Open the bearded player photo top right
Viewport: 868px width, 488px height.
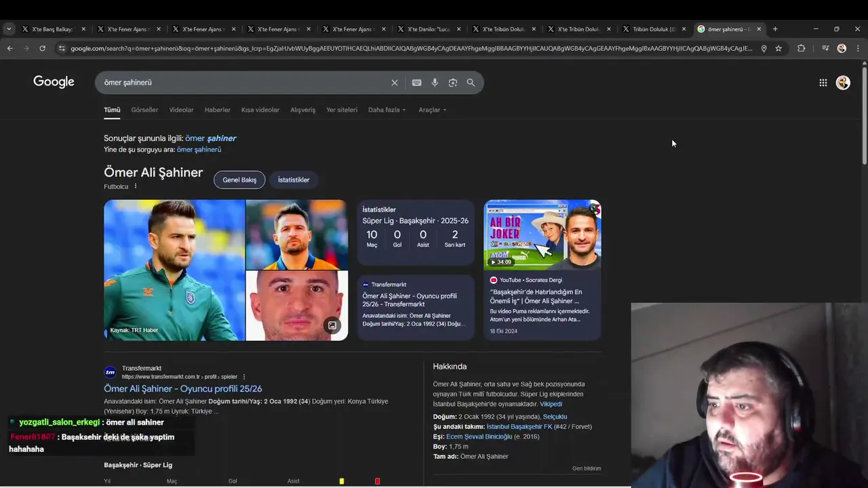296,235
